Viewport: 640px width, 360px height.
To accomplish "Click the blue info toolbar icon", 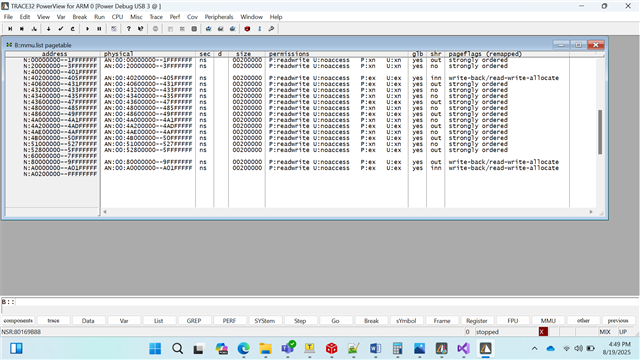I will (x=260, y=29).
